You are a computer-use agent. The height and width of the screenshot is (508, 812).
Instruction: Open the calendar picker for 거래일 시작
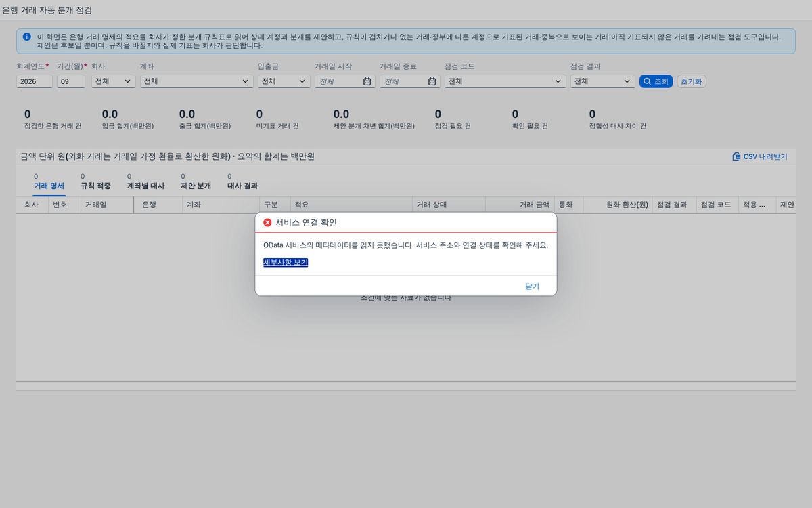(367, 81)
